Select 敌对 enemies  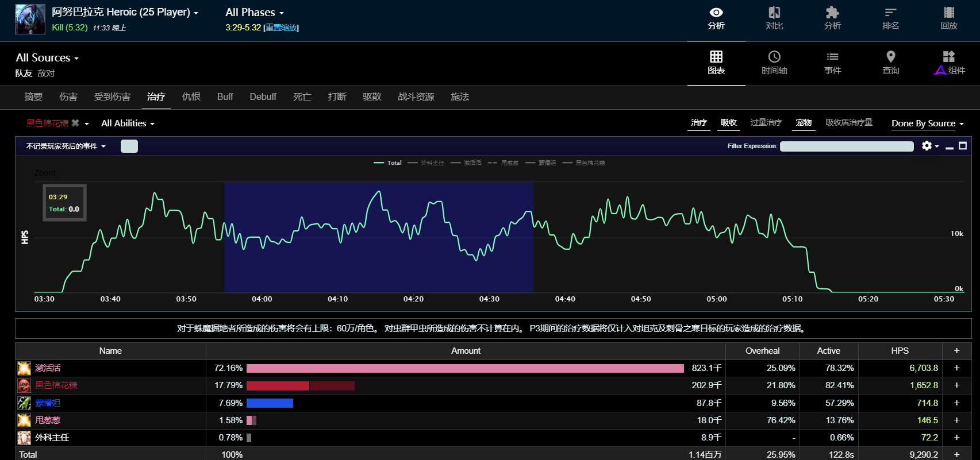[x=46, y=74]
